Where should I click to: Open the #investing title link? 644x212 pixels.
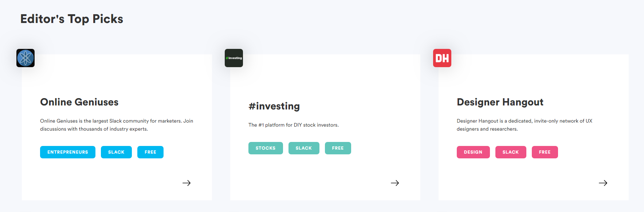tap(274, 106)
